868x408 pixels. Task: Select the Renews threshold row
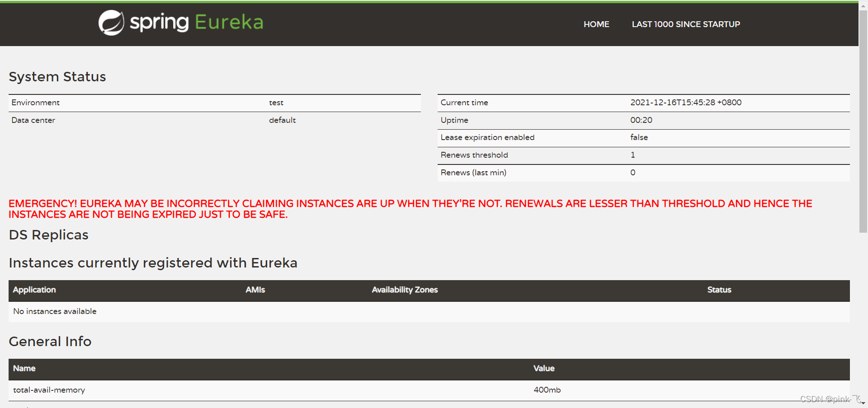[474, 155]
